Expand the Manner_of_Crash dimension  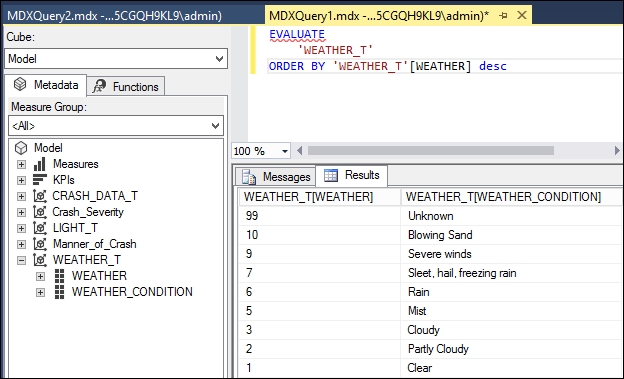tap(21, 244)
